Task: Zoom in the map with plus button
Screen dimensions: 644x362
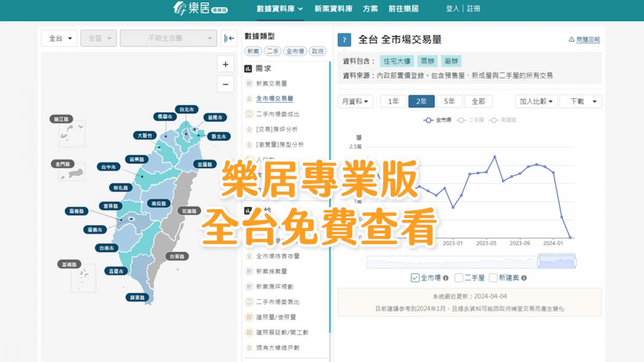Action: click(225, 64)
